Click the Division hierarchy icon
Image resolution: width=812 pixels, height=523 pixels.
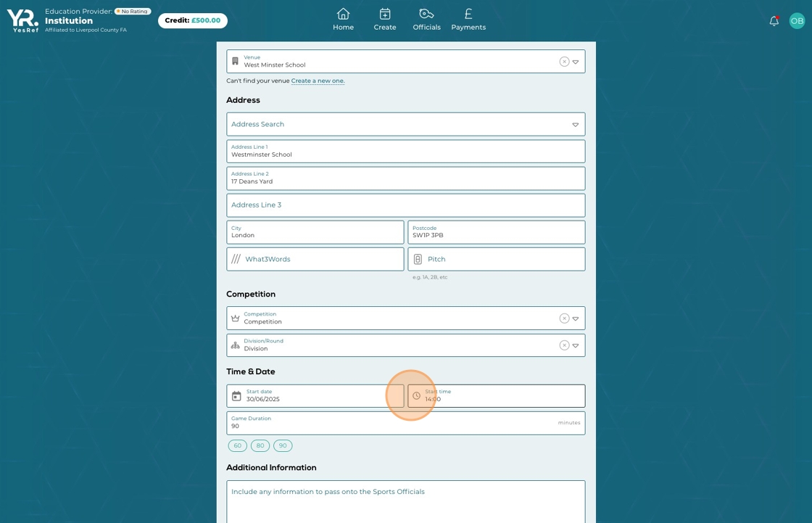click(x=235, y=345)
